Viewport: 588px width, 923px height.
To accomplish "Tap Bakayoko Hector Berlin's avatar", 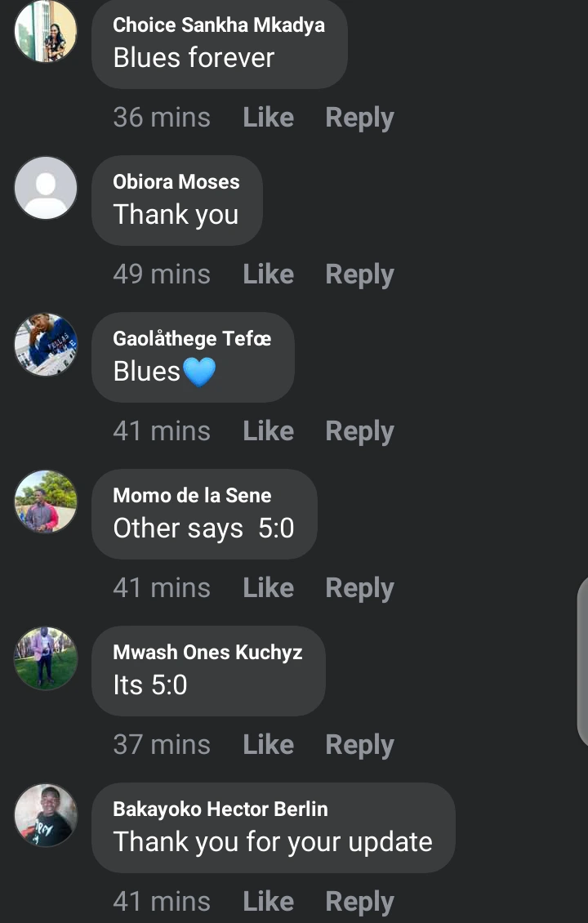I will coord(46,815).
